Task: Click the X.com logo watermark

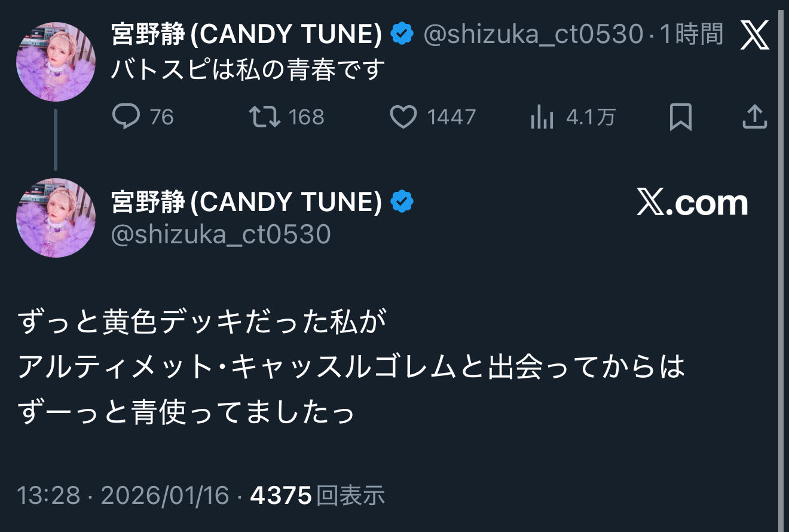Action: (692, 203)
